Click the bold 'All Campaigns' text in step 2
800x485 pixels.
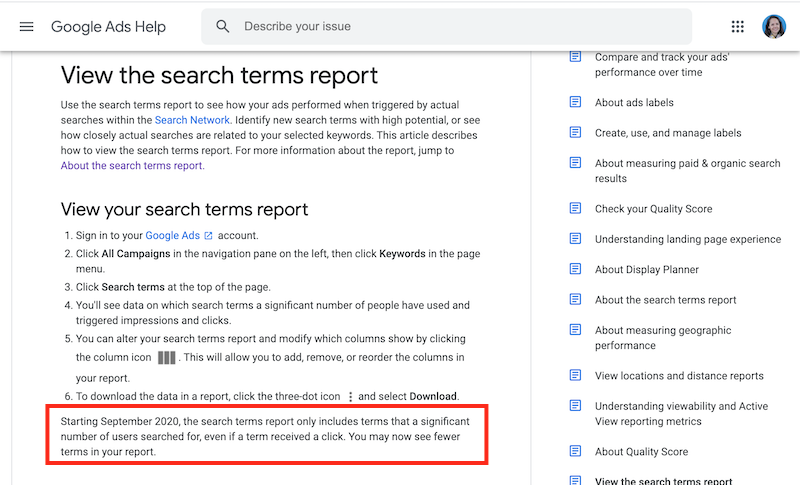click(136, 253)
